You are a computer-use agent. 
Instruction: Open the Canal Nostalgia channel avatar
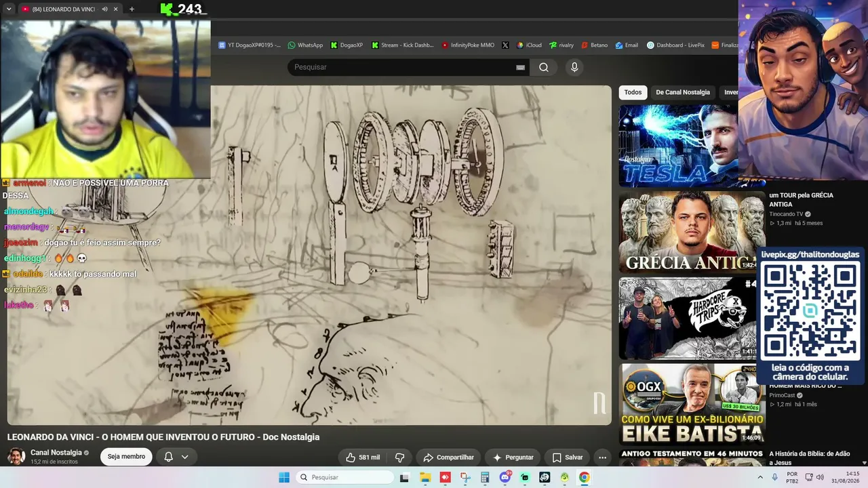[16, 457]
